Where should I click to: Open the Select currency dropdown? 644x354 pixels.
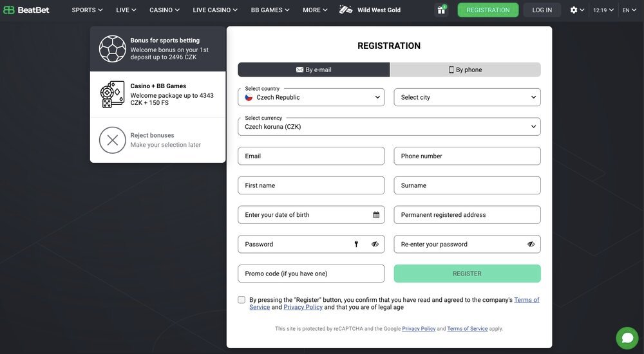(390, 127)
